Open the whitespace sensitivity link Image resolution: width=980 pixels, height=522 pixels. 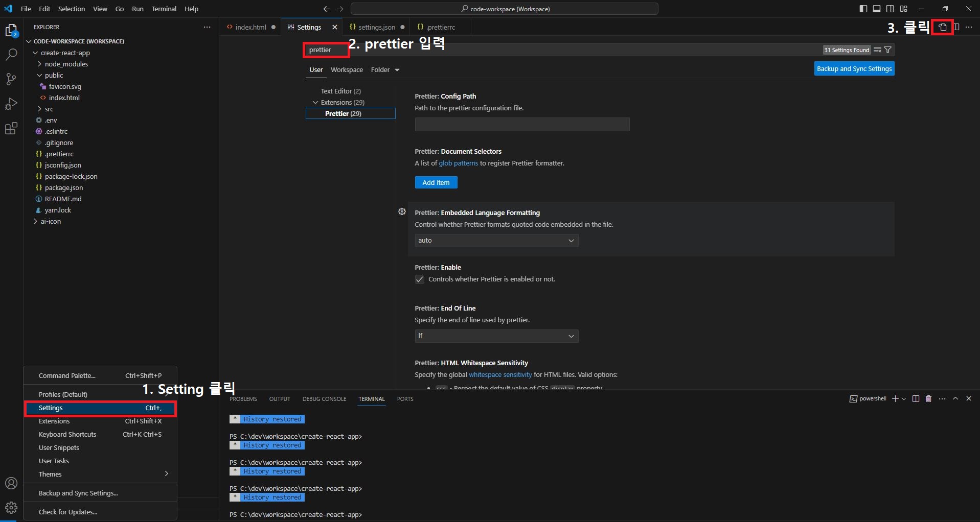pyautogui.click(x=500, y=375)
